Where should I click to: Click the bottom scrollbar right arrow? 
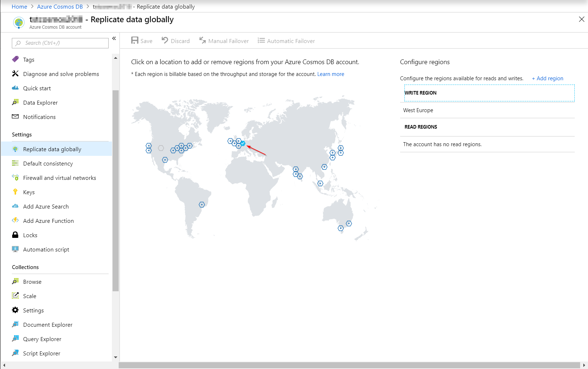[584, 365]
